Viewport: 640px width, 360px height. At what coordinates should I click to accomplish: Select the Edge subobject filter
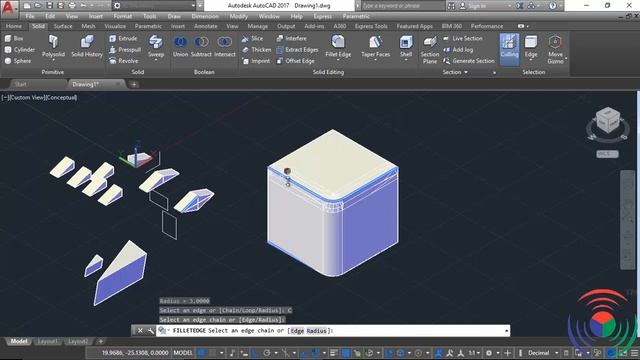coord(531,47)
